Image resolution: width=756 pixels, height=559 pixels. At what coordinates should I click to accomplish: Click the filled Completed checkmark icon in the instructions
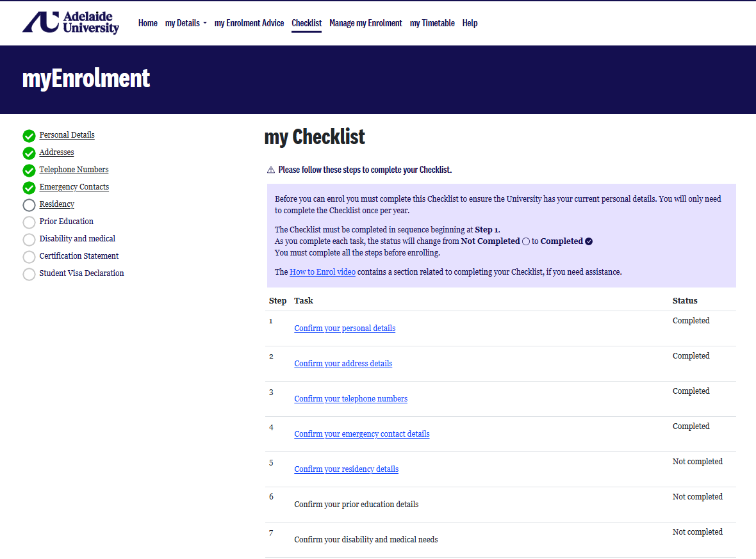(589, 241)
